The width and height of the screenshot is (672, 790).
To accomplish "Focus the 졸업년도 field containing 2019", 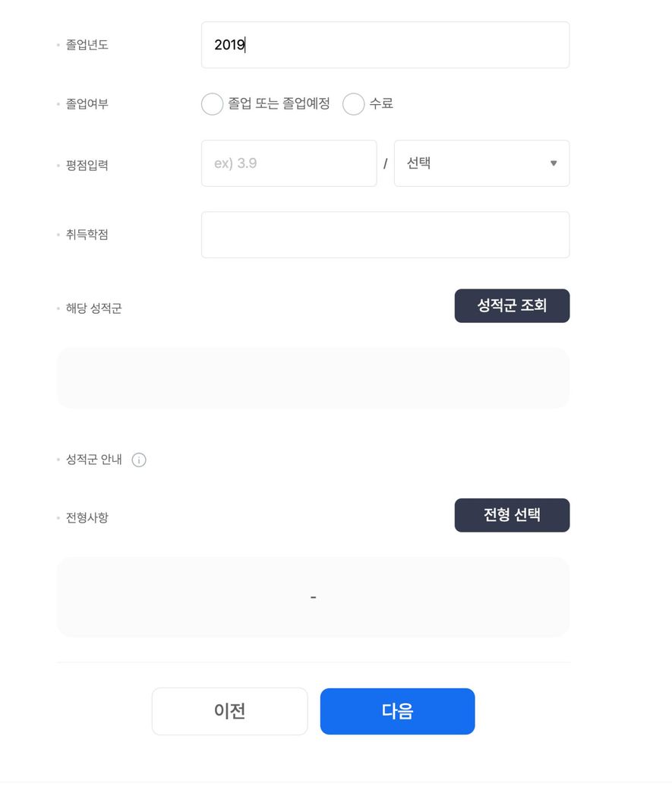I will (x=386, y=45).
